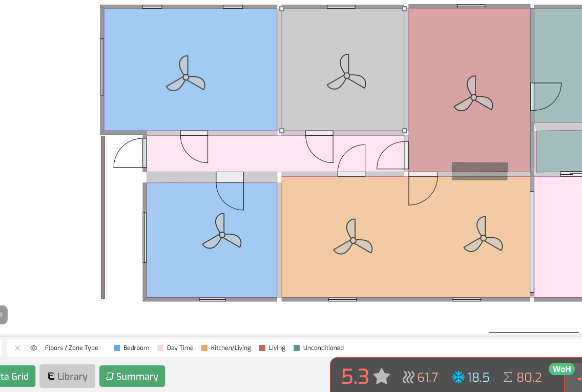Select the ceiling fan in the gray room
Viewport: 582px width, 392px height.
pos(346,75)
